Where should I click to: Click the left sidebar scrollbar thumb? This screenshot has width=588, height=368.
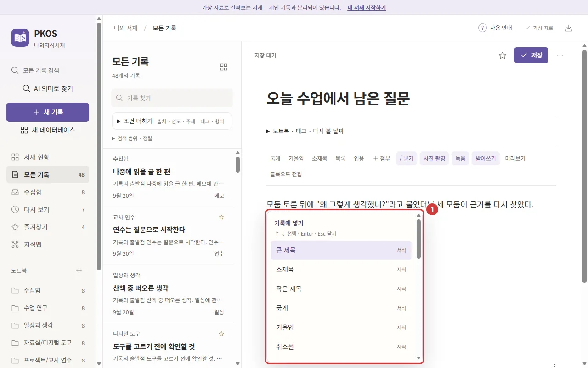pyautogui.click(x=99, y=146)
